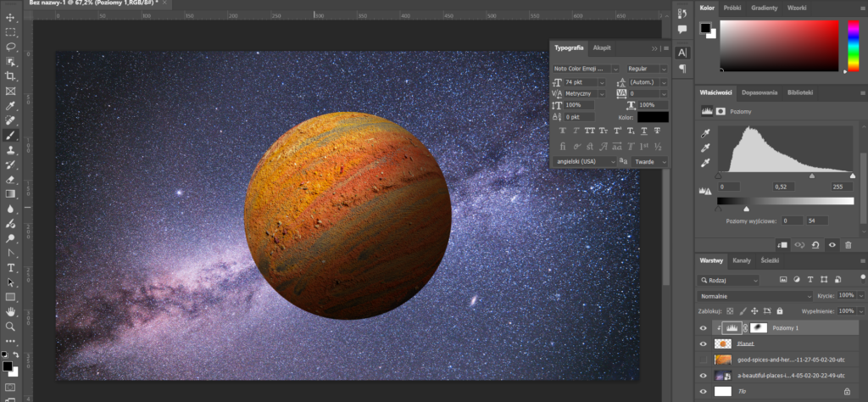Hide the Poziomy 1 layer
Image resolution: width=868 pixels, height=402 pixels.
[x=703, y=328]
